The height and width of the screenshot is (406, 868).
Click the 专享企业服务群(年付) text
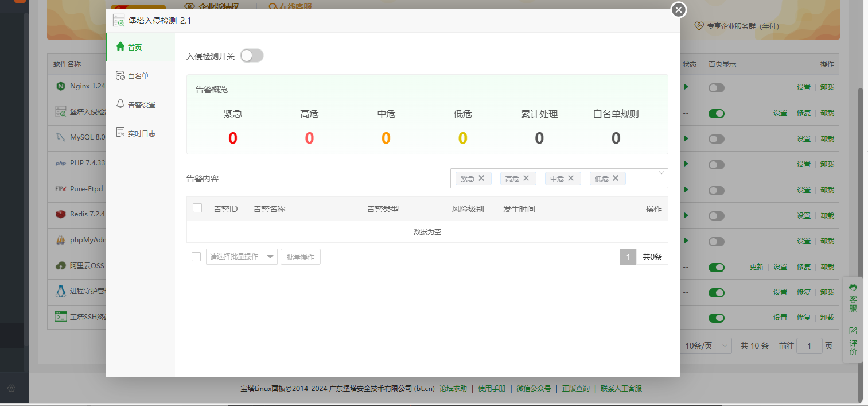point(743,26)
